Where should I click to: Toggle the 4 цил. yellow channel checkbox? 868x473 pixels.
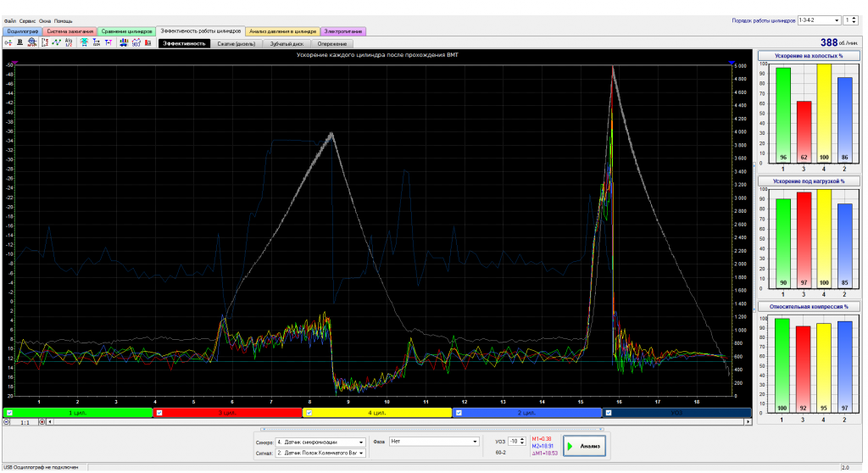coord(309,413)
